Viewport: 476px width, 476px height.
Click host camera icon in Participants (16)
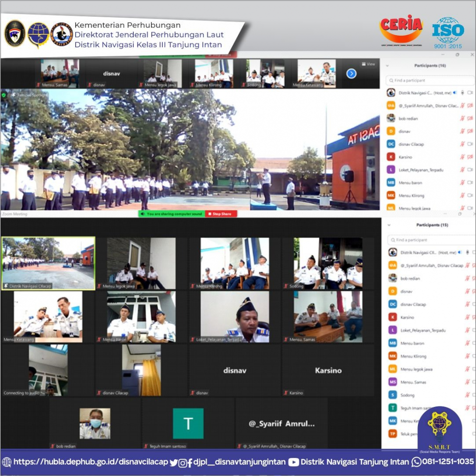coord(470,93)
